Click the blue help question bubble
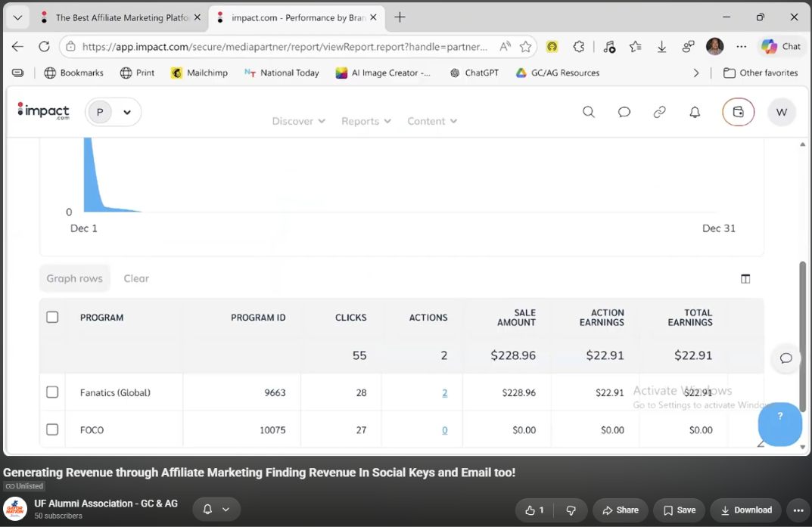This screenshot has height=527, width=812. pos(780,423)
